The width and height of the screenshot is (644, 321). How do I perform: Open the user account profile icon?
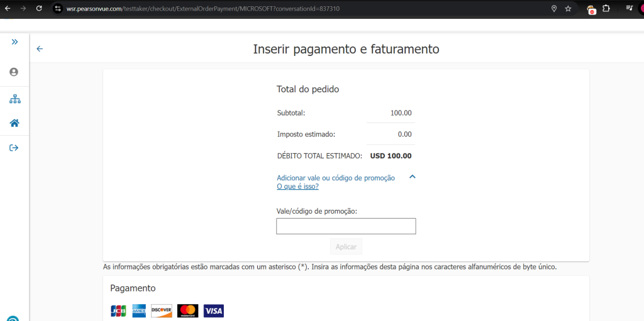(14, 72)
